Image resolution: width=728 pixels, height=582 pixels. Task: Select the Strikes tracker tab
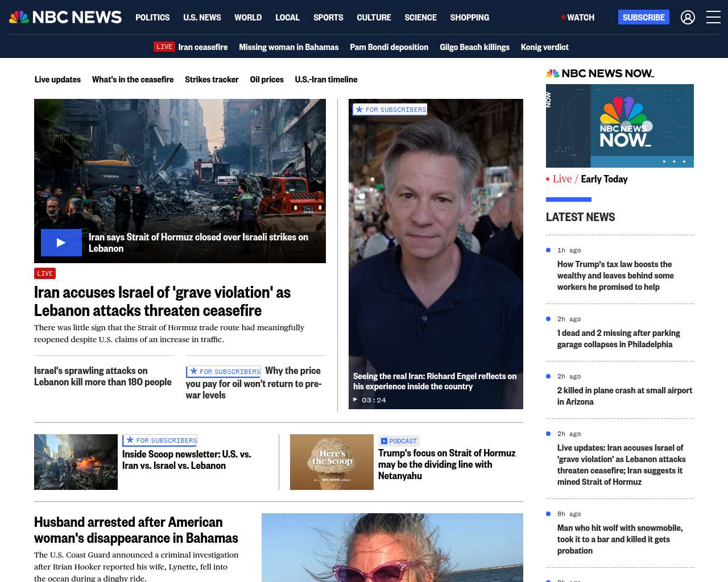point(212,80)
